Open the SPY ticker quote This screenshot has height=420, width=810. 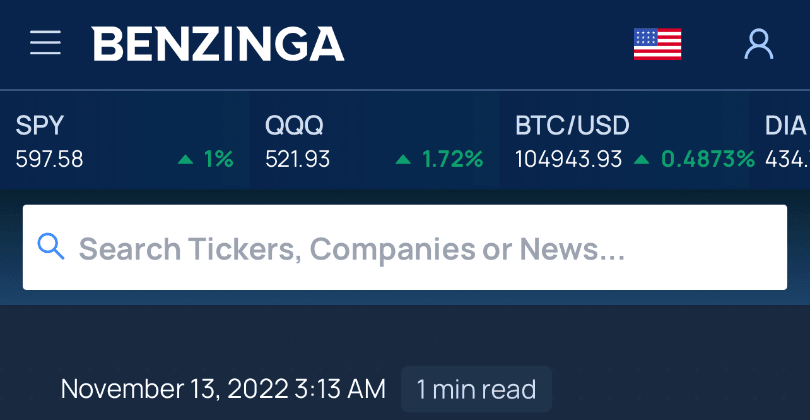click(40, 126)
